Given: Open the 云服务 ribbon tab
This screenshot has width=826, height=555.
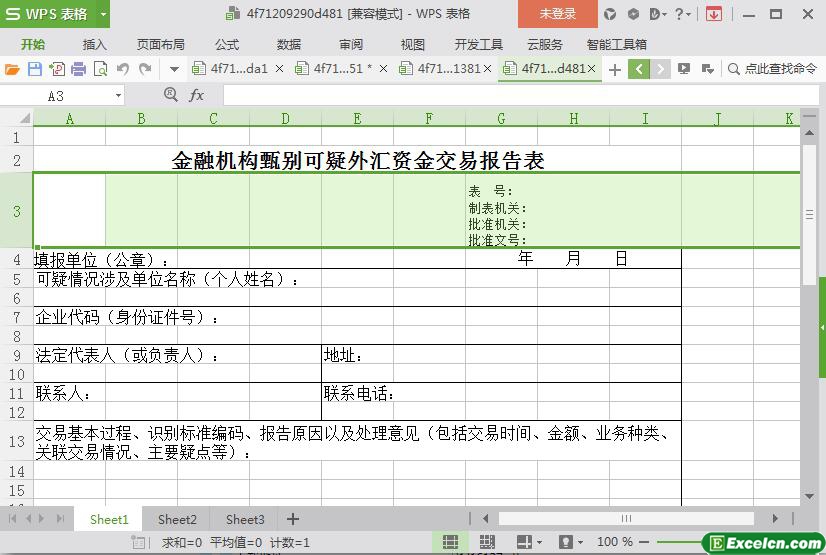Looking at the screenshot, I should (x=545, y=44).
